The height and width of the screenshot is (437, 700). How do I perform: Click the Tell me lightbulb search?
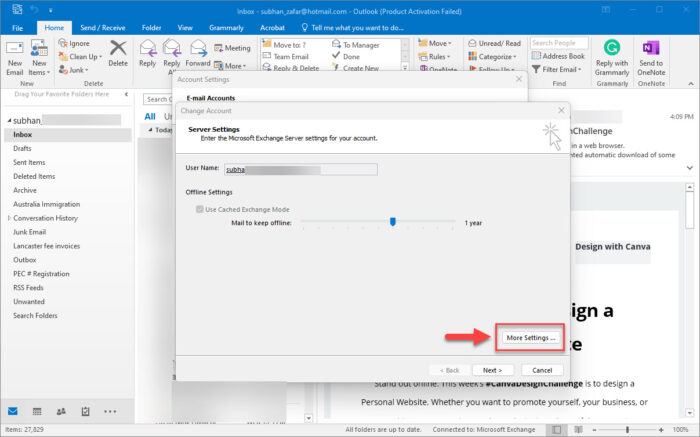[x=304, y=28]
